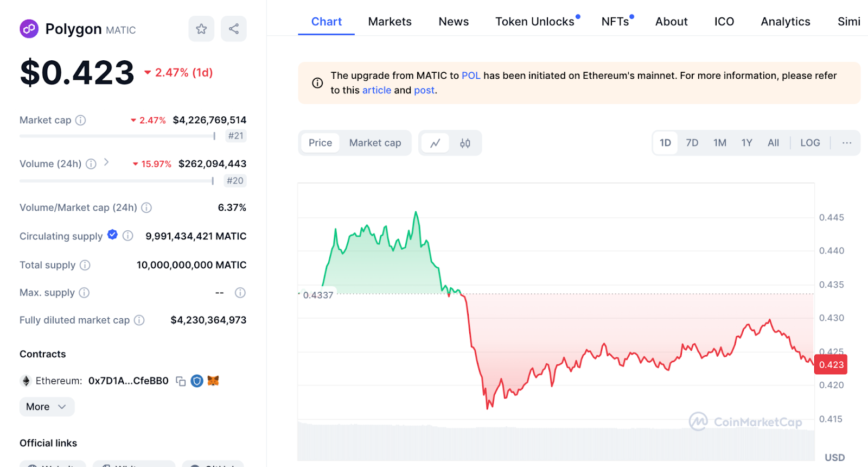Click the verified circulating supply badge
Image resolution: width=868 pixels, height=467 pixels.
[112, 235]
